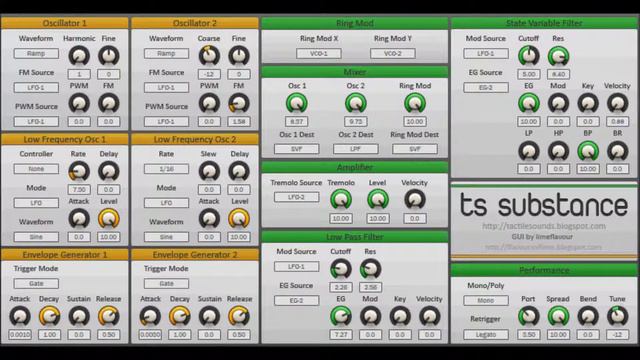
Task: Open Tremolo Source selector LFO-2
Action: click(296, 197)
